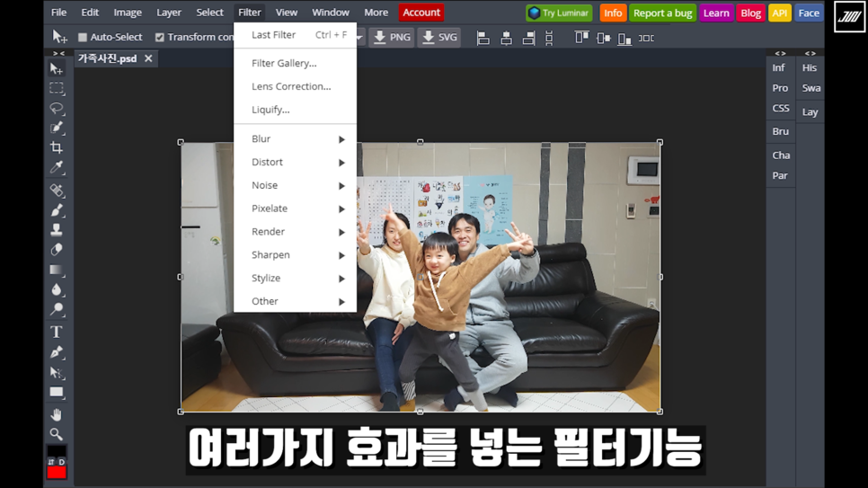Image resolution: width=868 pixels, height=488 pixels.
Task: Expand the Pixelate filter submenu
Action: point(295,209)
